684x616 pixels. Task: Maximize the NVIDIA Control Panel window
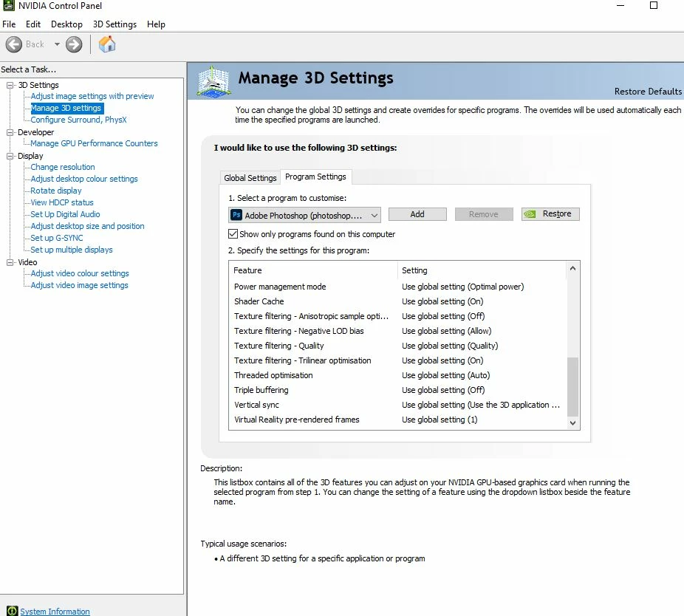pyautogui.click(x=654, y=6)
